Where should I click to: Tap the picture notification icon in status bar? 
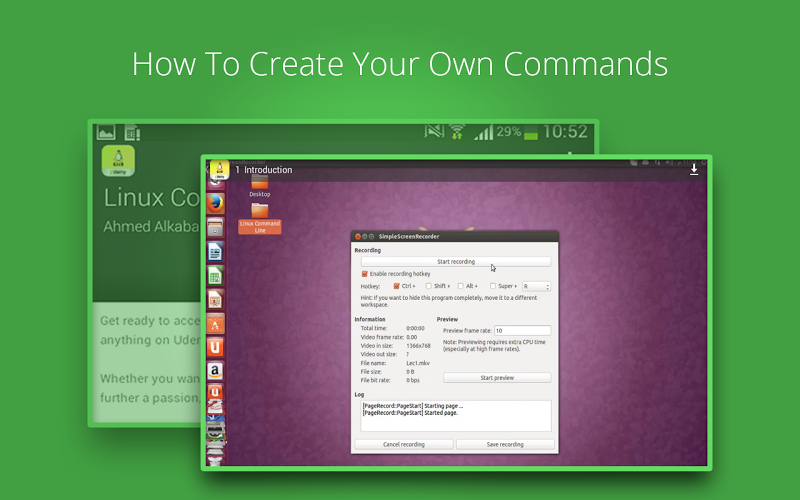pyautogui.click(x=106, y=133)
